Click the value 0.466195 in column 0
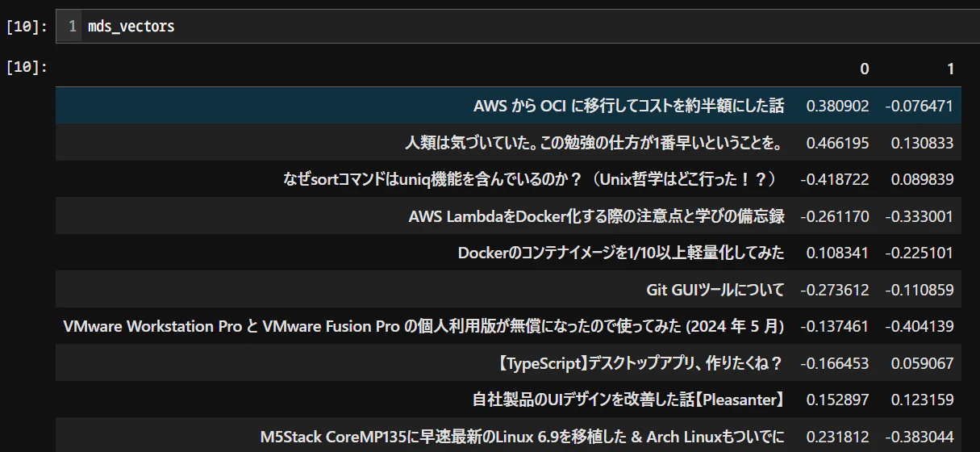This screenshot has width=980, height=452. [837, 143]
